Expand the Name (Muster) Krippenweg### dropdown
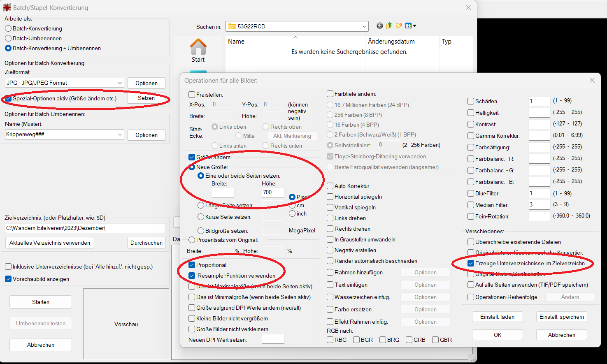The width and height of the screenshot is (607, 364). pyautogui.click(x=120, y=134)
